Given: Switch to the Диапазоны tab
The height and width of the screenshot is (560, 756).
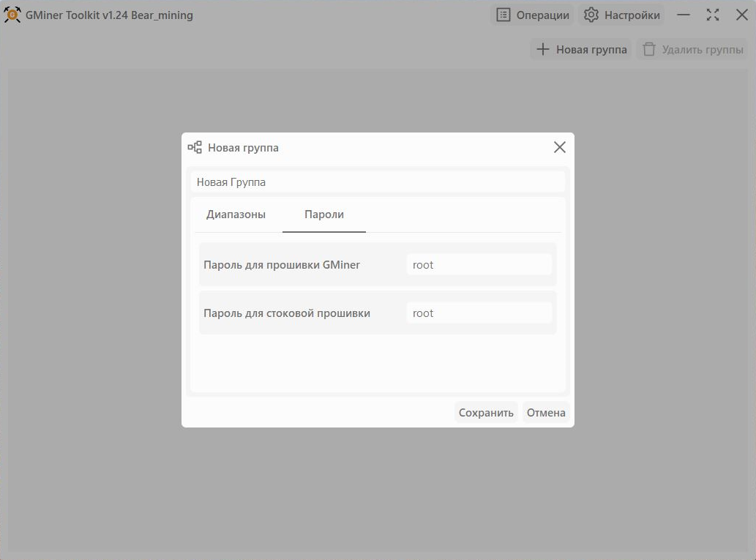Looking at the screenshot, I should (x=236, y=214).
